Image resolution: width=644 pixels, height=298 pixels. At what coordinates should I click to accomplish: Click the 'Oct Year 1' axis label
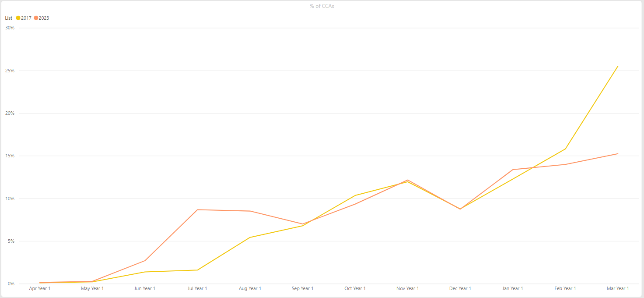355,288
